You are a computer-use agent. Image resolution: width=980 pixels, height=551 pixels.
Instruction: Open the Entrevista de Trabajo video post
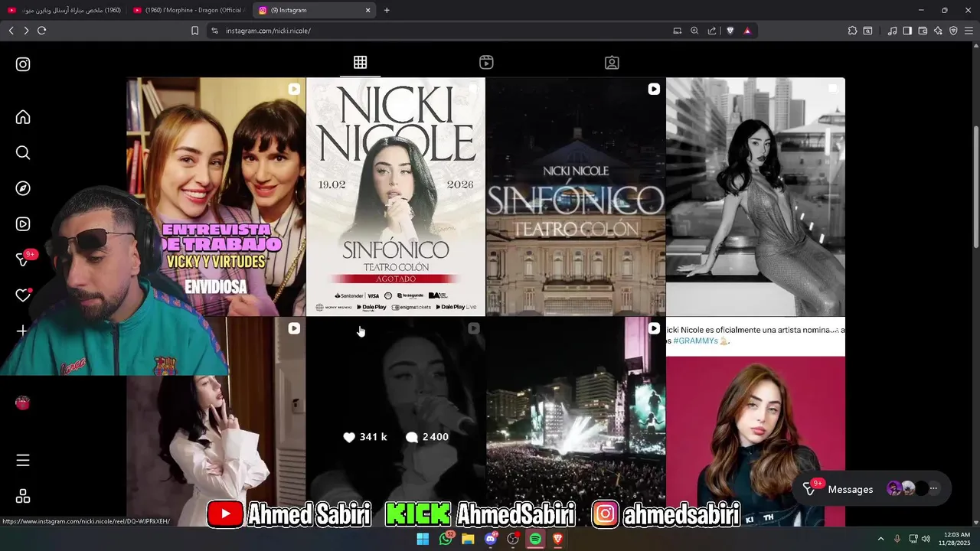pos(216,197)
